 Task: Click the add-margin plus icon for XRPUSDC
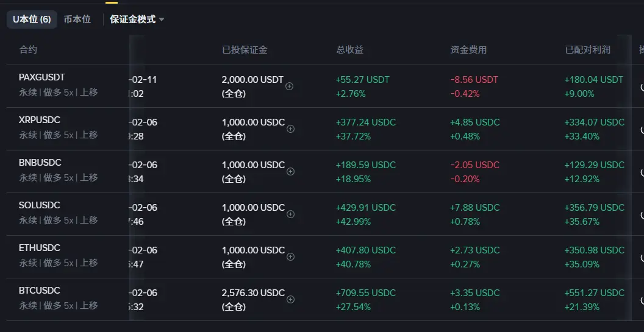291,129
